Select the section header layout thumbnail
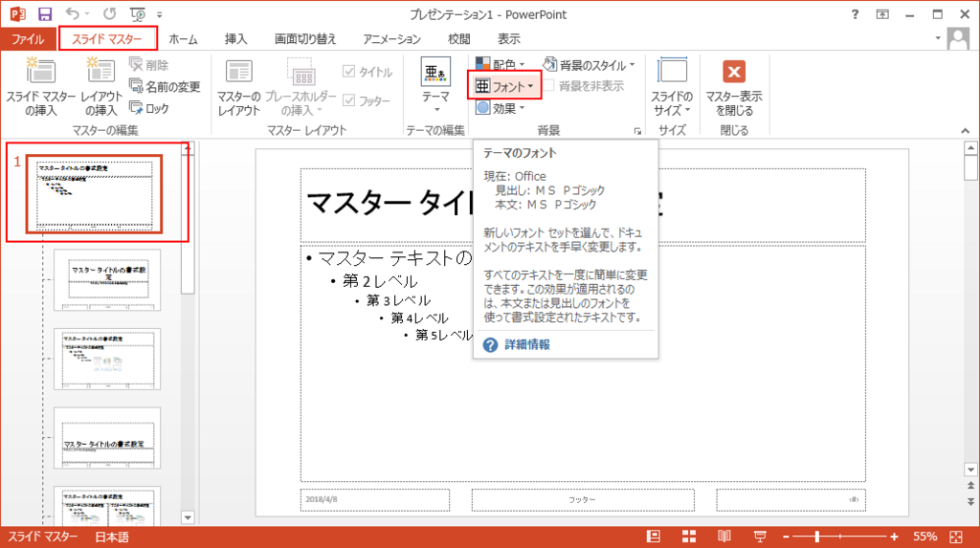This screenshot has height=548, width=980. coord(107,438)
